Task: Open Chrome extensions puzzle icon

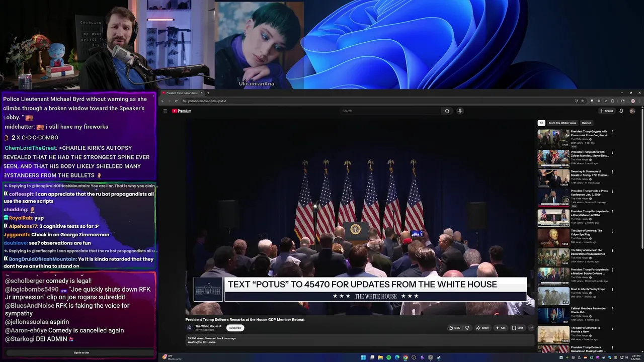Action: tap(612, 101)
